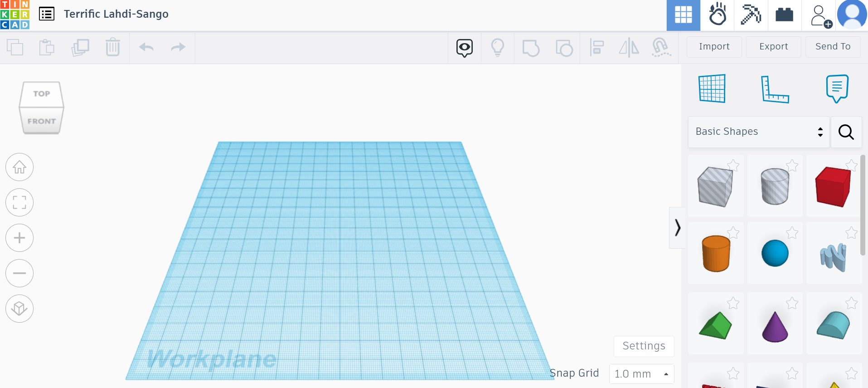Click the Duplicate and repeat icon

pyautogui.click(x=80, y=47)
